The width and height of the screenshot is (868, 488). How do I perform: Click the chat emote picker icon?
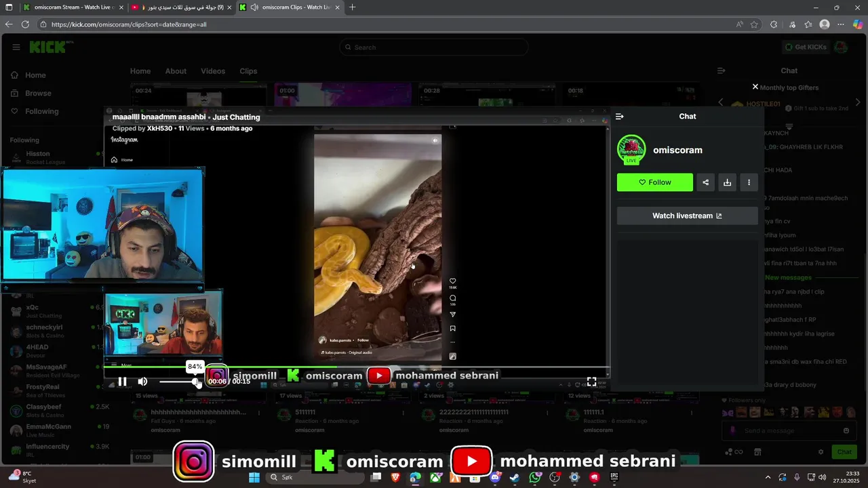click(846, 430)
